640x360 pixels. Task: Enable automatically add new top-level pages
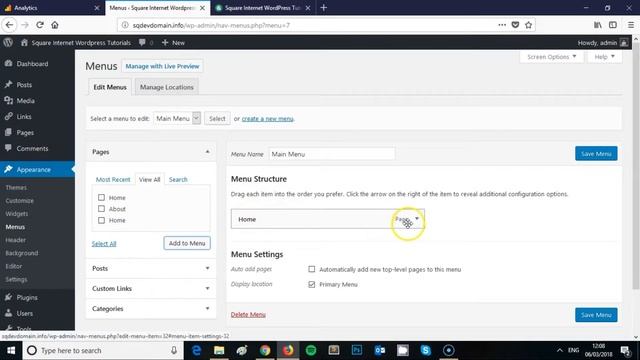[x=311, y=269]
